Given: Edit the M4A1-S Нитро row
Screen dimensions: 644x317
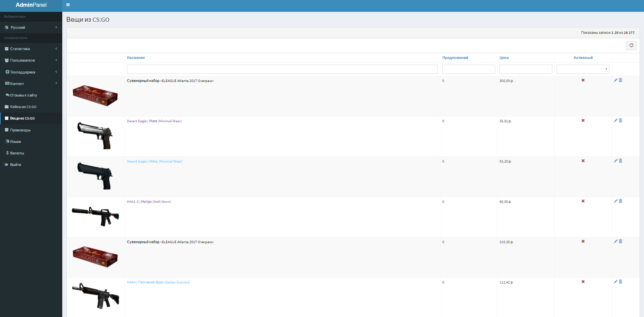Looking at the screenshot, I should pyautogui.click(x=616, y=201).
